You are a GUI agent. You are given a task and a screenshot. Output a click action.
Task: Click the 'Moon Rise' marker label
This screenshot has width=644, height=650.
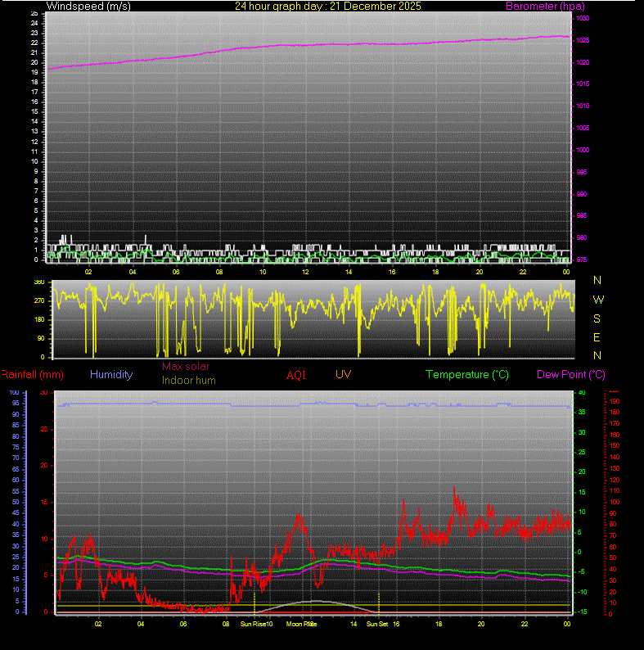(301, 624)
